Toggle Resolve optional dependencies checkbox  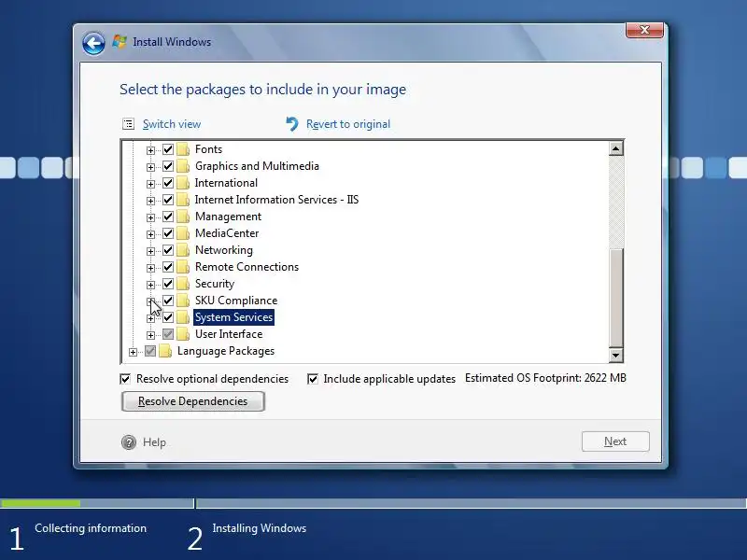point(125,379)
